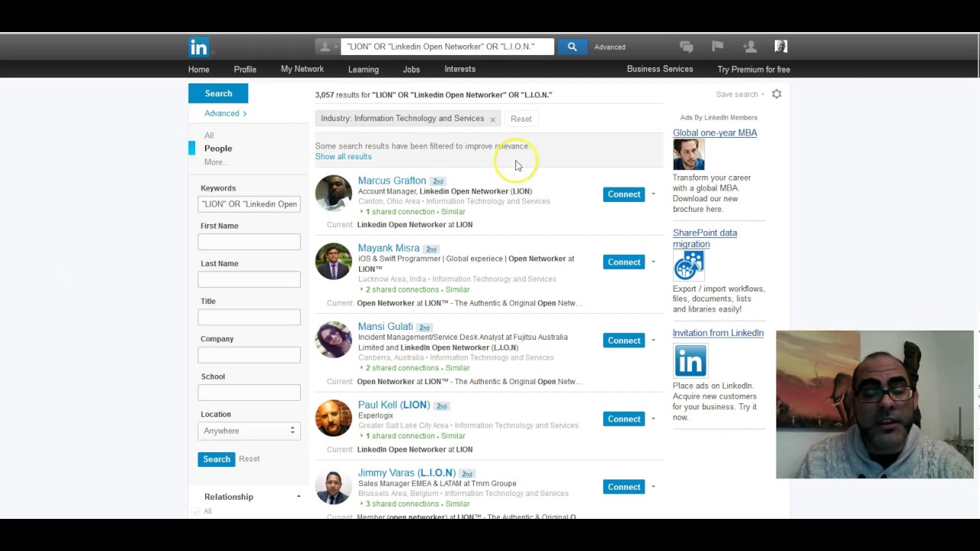Open search type selector person icon
The height and width of the screenshot is (551, 980).
[328, 47]
